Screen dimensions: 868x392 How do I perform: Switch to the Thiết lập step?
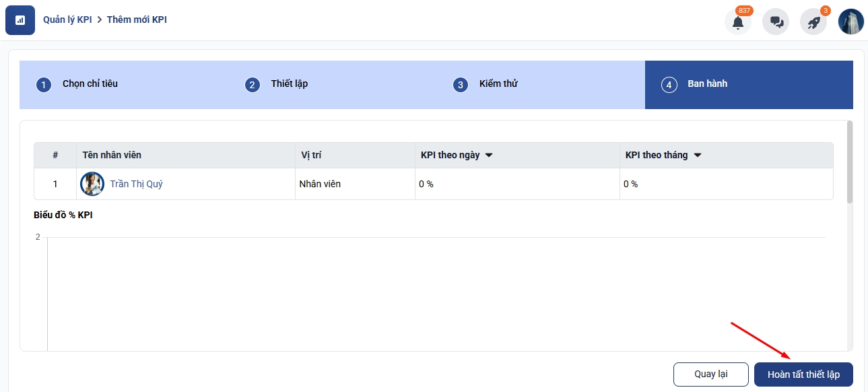pos(290,84)
